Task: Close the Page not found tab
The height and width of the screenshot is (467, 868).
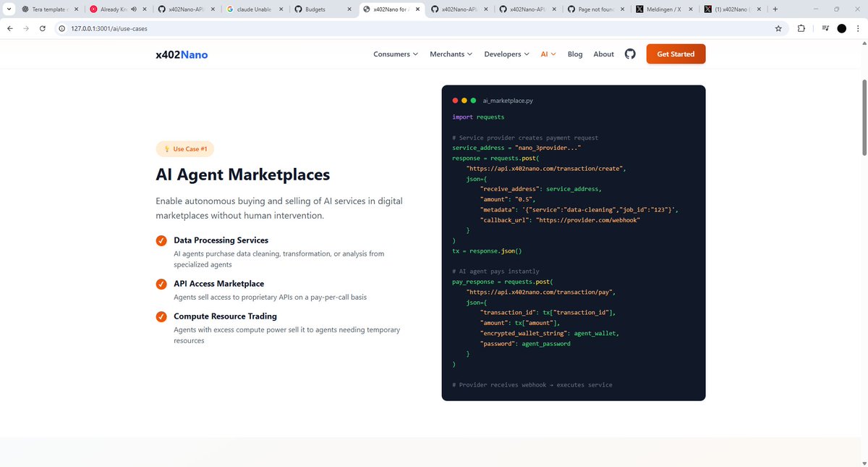Action: tap(621, 9)
